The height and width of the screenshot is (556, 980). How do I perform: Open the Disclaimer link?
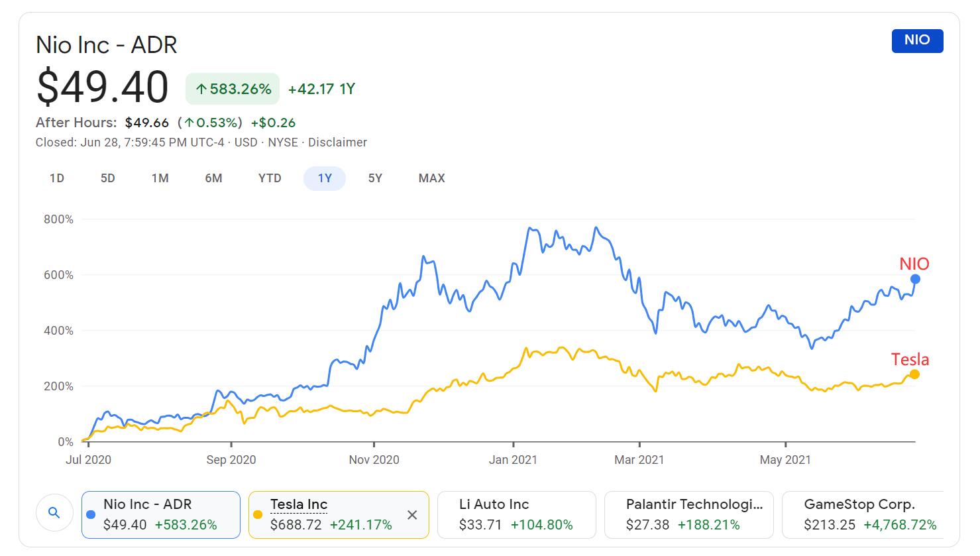tap(337, 142)
